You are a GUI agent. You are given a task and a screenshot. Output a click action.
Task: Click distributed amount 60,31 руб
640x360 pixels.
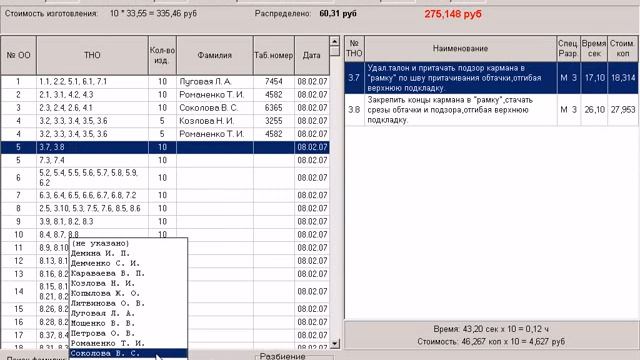(338, 14)
